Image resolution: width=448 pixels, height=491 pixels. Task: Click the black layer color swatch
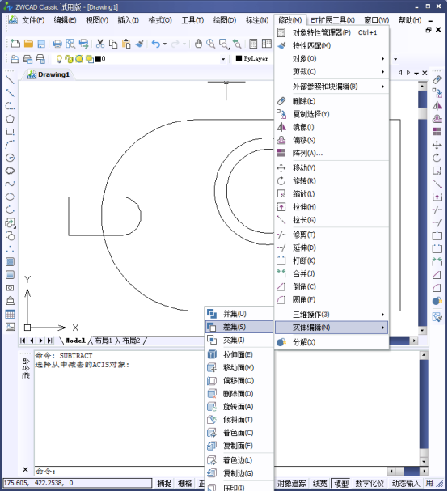(98, 58)
